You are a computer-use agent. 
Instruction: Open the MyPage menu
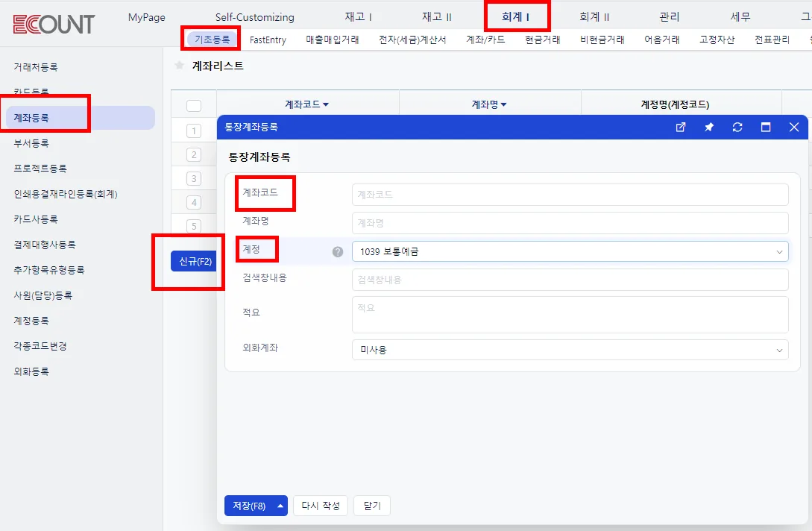(147, 17)
